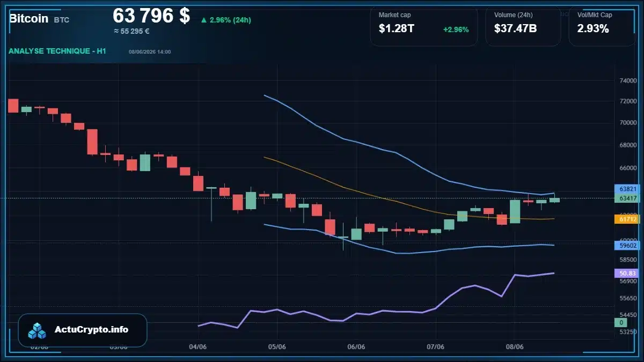This screenshot has height=362, width=644.
Task: Click the orange 61712 moving average tag
Action: pyautogui.click(x=627, y=219)
